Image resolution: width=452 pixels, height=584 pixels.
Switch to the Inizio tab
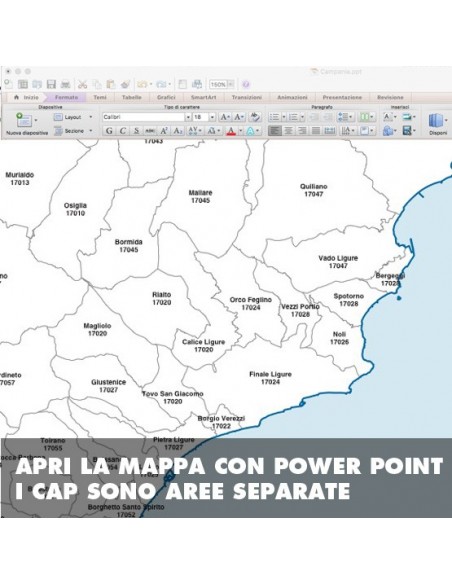pyautogui.click(x=26, y=98)
